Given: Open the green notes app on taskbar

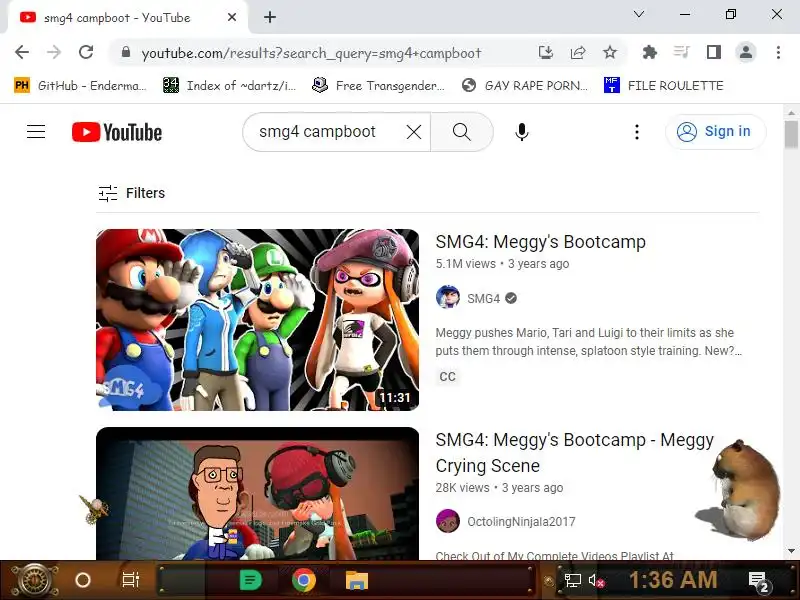Looking at the screenshot, I should click(x=250, y=580).
